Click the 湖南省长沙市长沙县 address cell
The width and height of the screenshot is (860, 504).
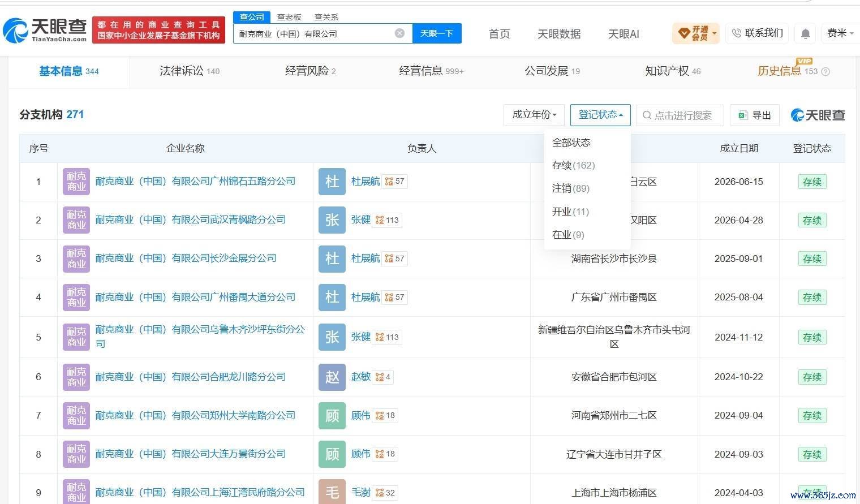point(614,259)
